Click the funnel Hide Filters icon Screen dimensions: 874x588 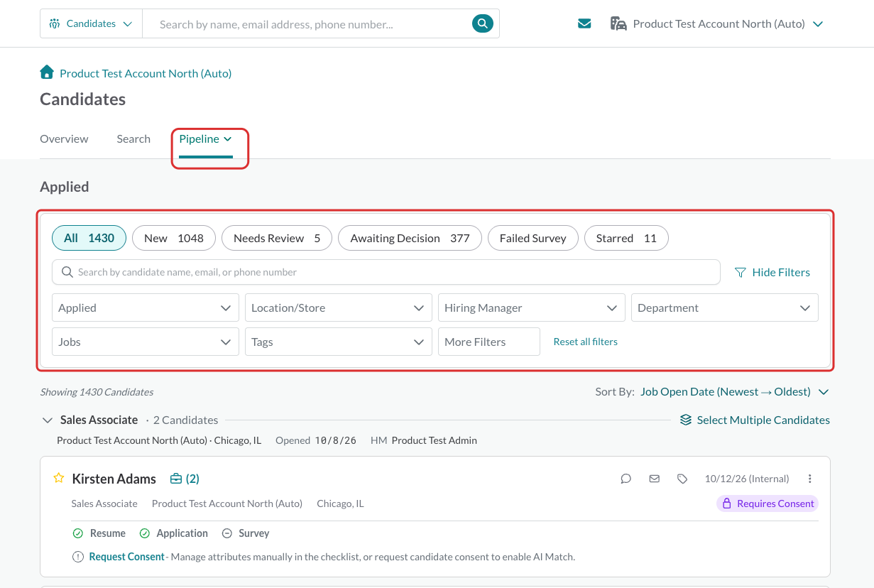click(x=741, y=272)
